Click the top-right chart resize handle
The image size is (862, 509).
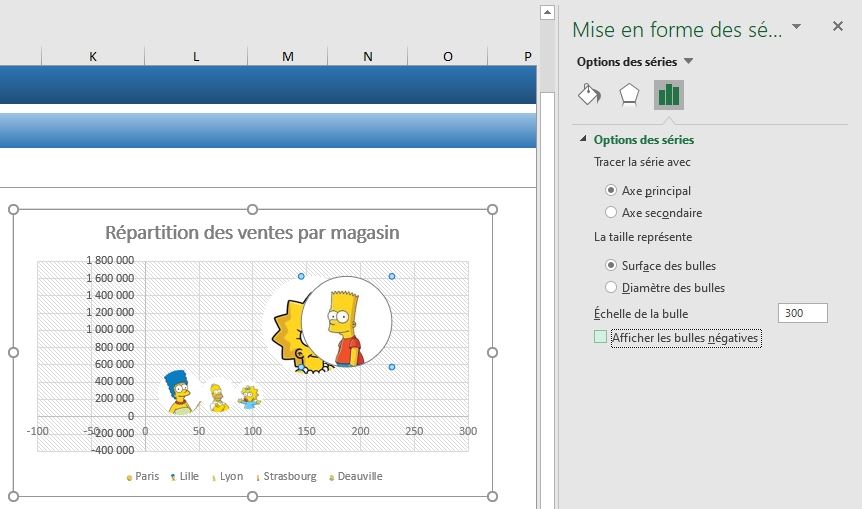(492, 209)
